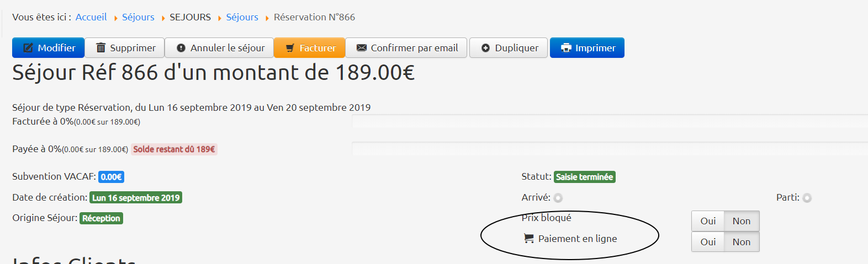Enable Paiement en ligne with Oui
The image size is (868, 264).
pyautogui.click(x=708, y=242)
